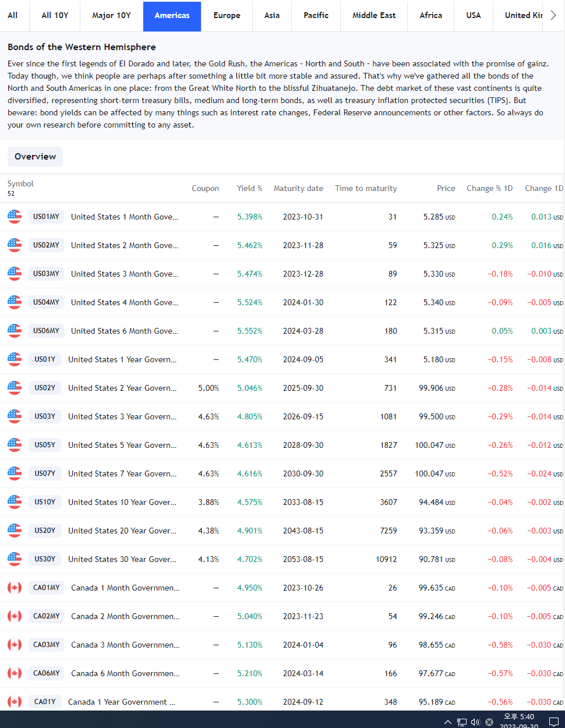Sort by the Coupon column header
Viewport: 565px width, 728px height.
205,188
